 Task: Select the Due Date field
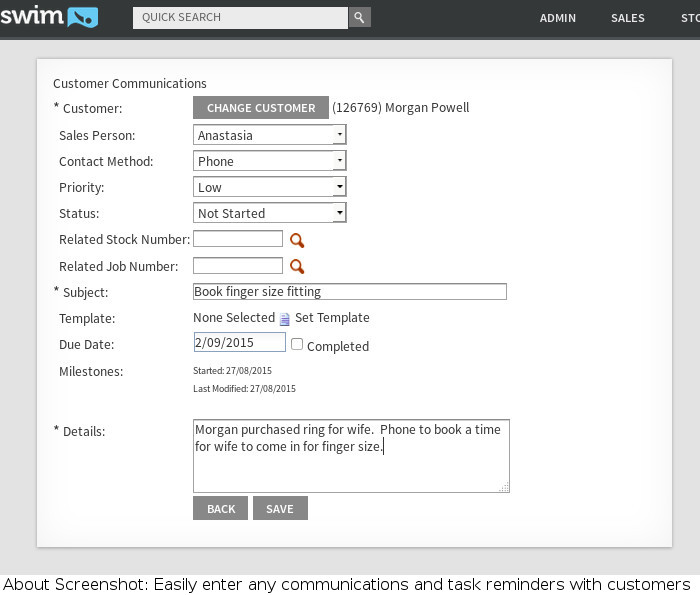coord(239,342)
